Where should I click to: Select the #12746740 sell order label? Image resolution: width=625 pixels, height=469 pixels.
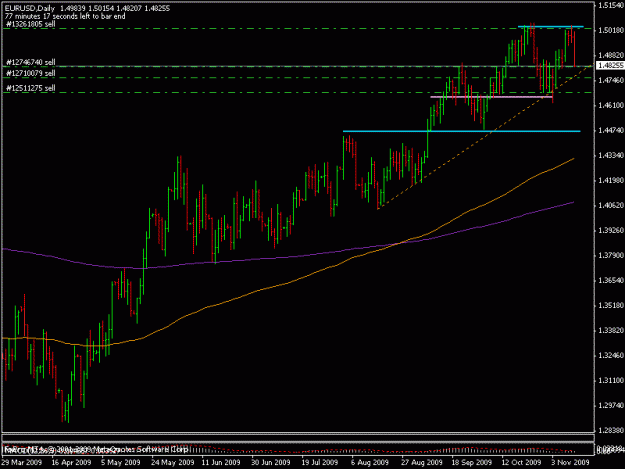(x=31, y=62)
